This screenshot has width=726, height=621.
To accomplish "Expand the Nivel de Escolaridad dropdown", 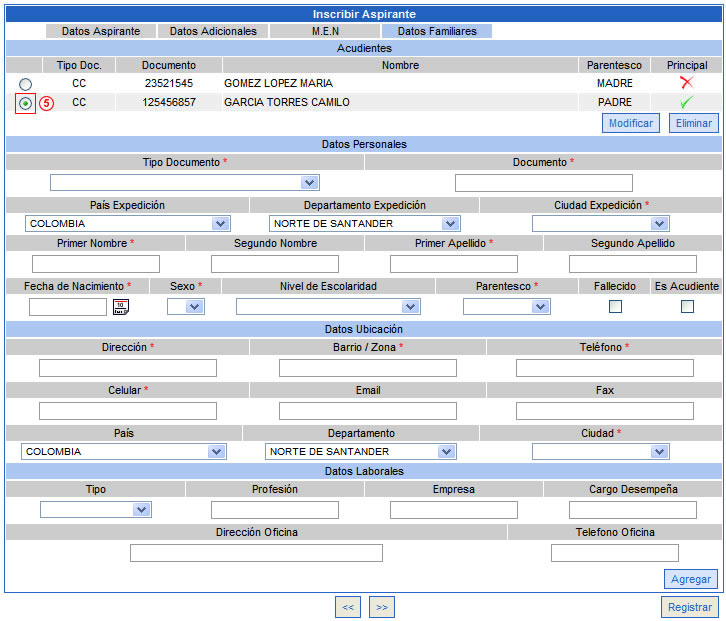I will 327,306.
